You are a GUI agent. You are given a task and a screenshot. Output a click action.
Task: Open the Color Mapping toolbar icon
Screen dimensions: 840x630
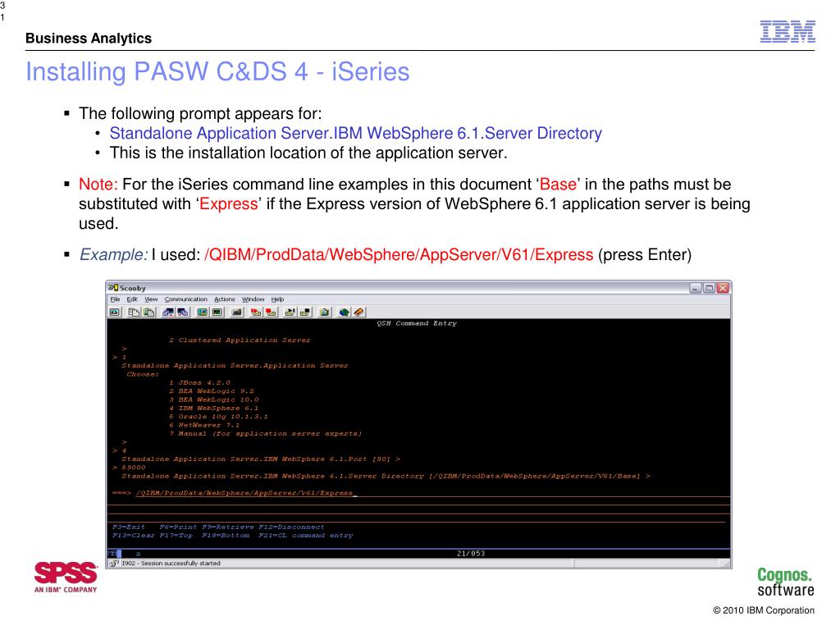click(x=217, y=312)
